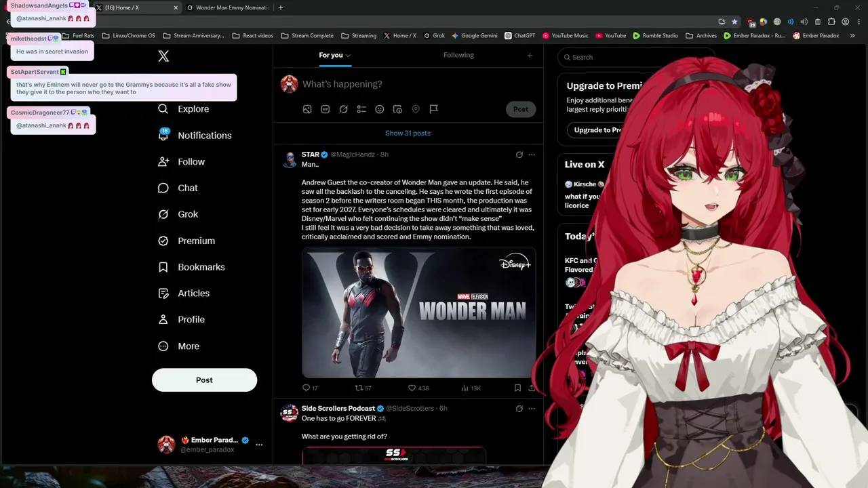The width and height of the screenshot is (868, 488).
Task: Close the Home / X browser tab
Action: tap(176, 7)
